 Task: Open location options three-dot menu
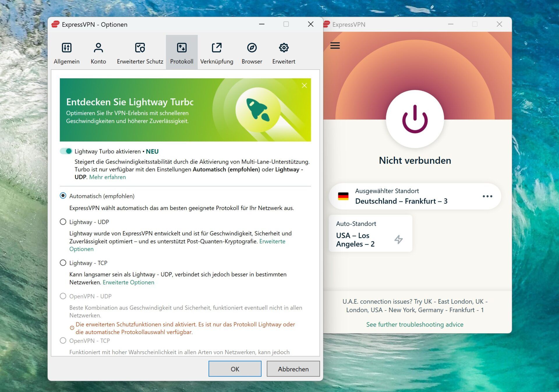[x=487, y=196]
